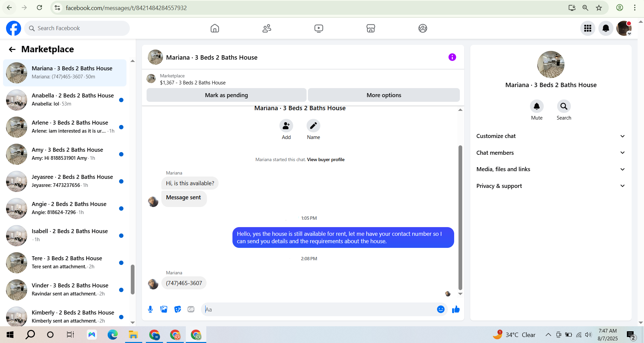Open Vinder 3 Beds 2 Baths House chat
This screenshot has width=644, height=343.
[x=65, y=290]
